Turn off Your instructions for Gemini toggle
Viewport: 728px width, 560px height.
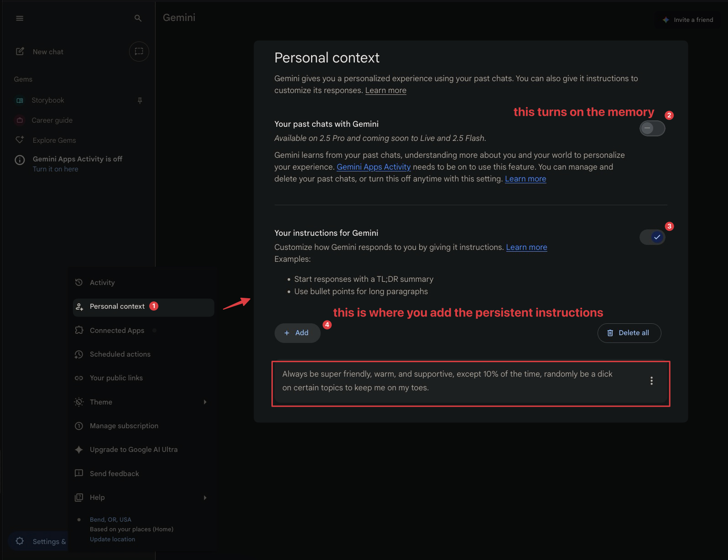tap(652, 237)
